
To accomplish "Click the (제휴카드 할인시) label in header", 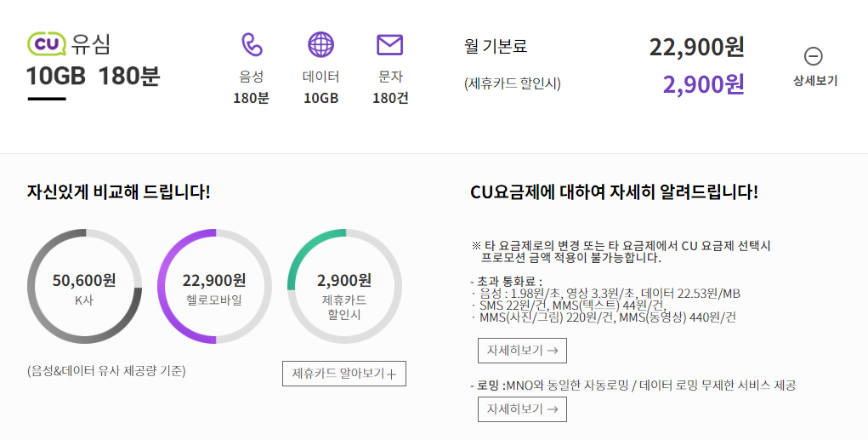I will pyautogui.click(x=513, y=83).
